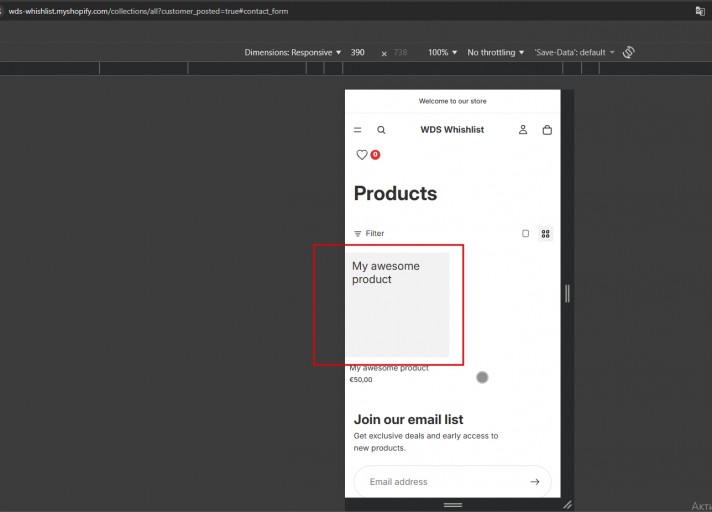Open the account user icon
This screenshot has width=712, height=512.
click(523, 130)
